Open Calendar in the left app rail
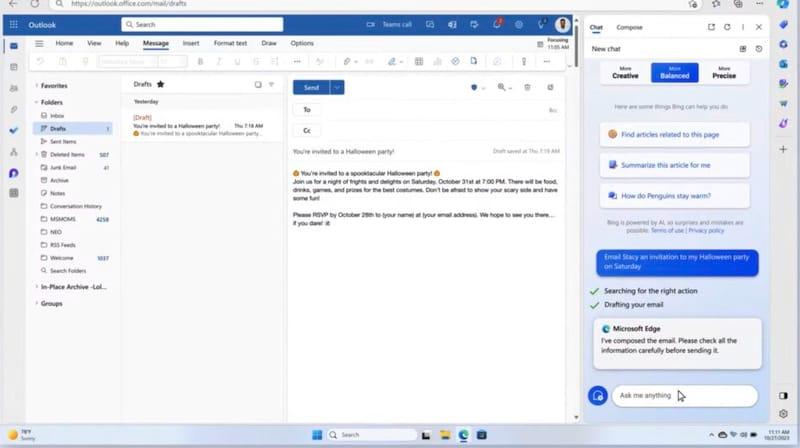 coord(14,67)
